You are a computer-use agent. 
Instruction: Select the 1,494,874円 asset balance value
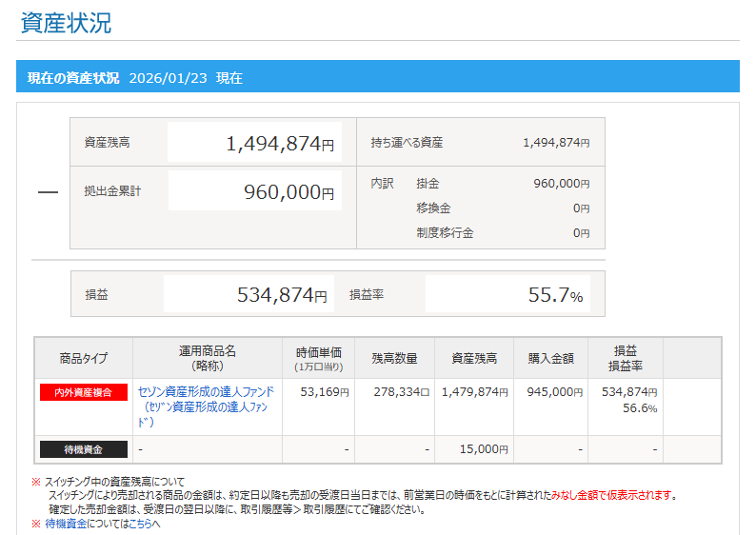[x=279, y=143]
